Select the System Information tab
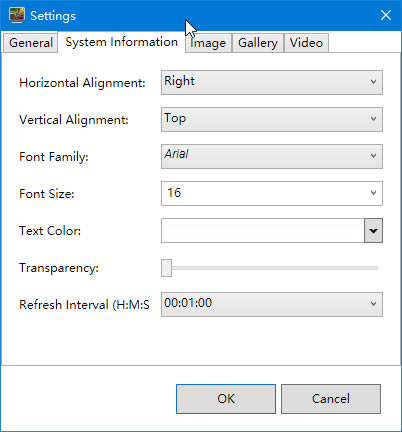Screen dimensions: 402x432 (121, 42)
